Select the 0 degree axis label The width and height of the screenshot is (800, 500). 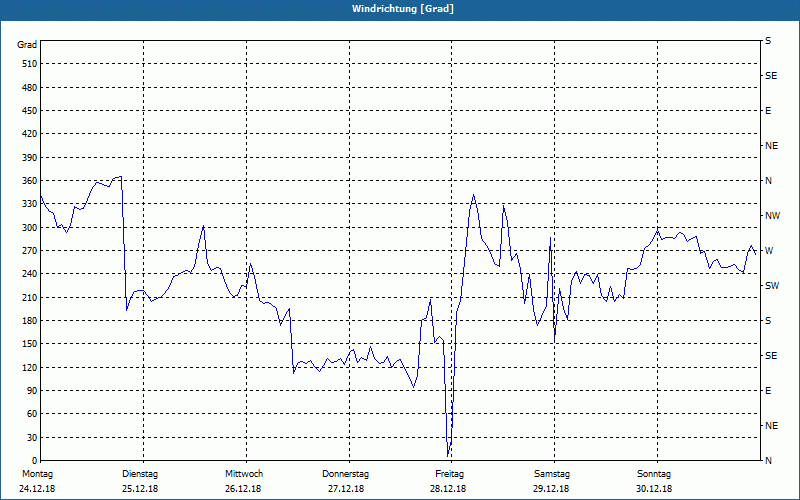pos(34,461)
